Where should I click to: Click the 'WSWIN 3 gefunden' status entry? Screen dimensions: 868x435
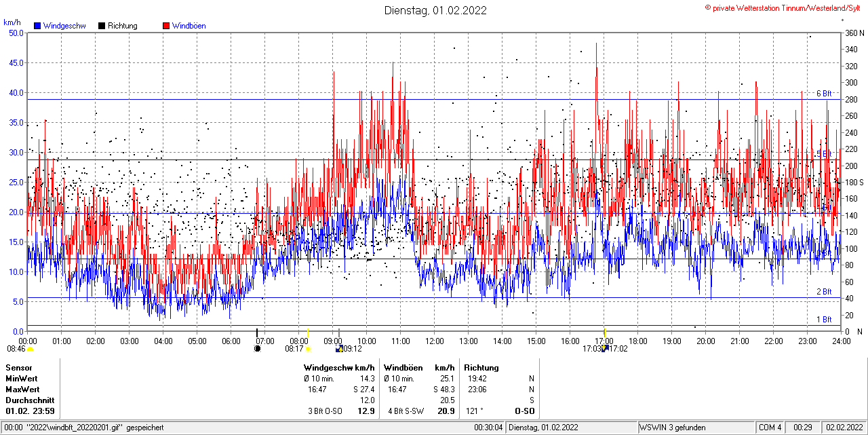tap(673, 428)
